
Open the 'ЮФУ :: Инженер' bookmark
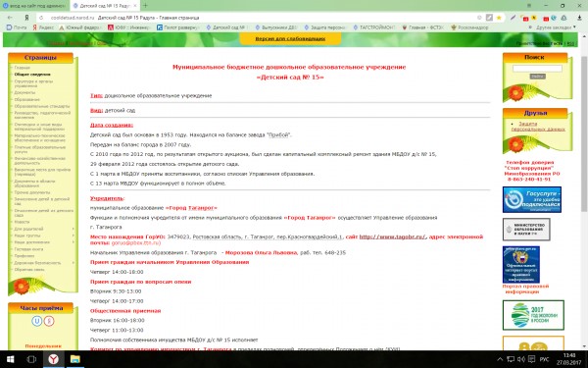coord(129,27)
